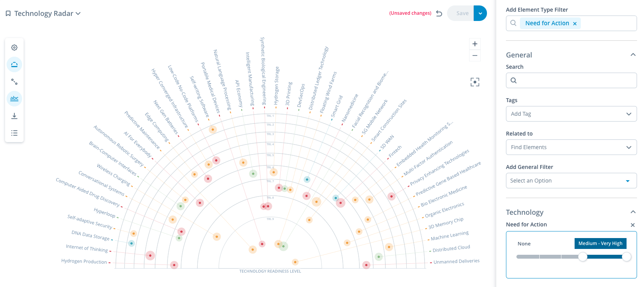Click the Multi-Factor Authentication label

coord(428,158)
